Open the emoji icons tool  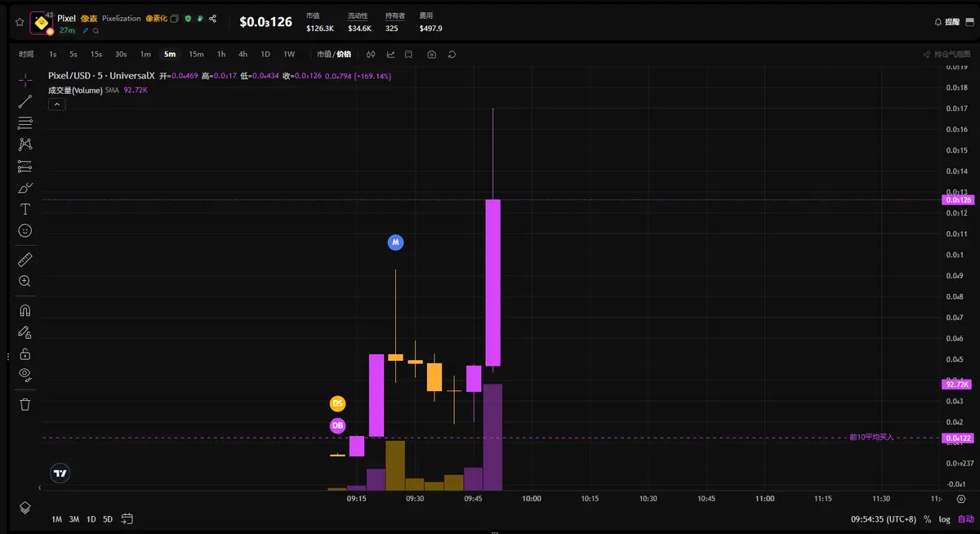tap(25, 231)
